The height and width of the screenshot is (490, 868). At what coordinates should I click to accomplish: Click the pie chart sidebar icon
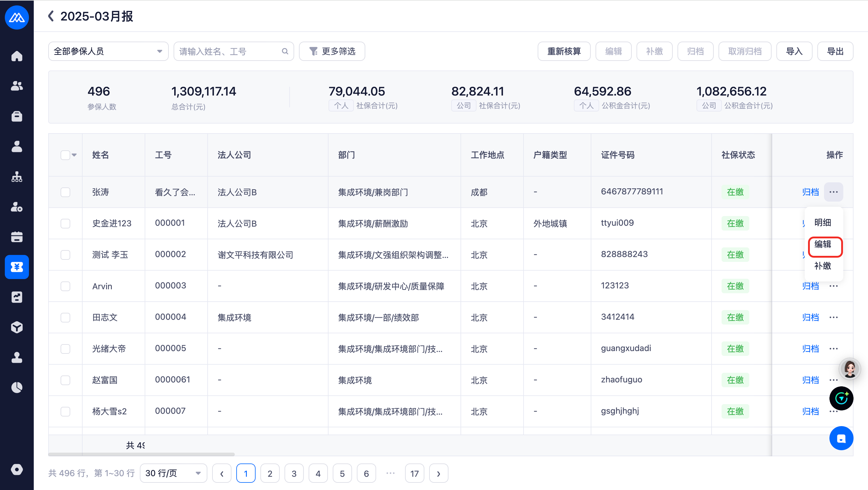[17, 388]
